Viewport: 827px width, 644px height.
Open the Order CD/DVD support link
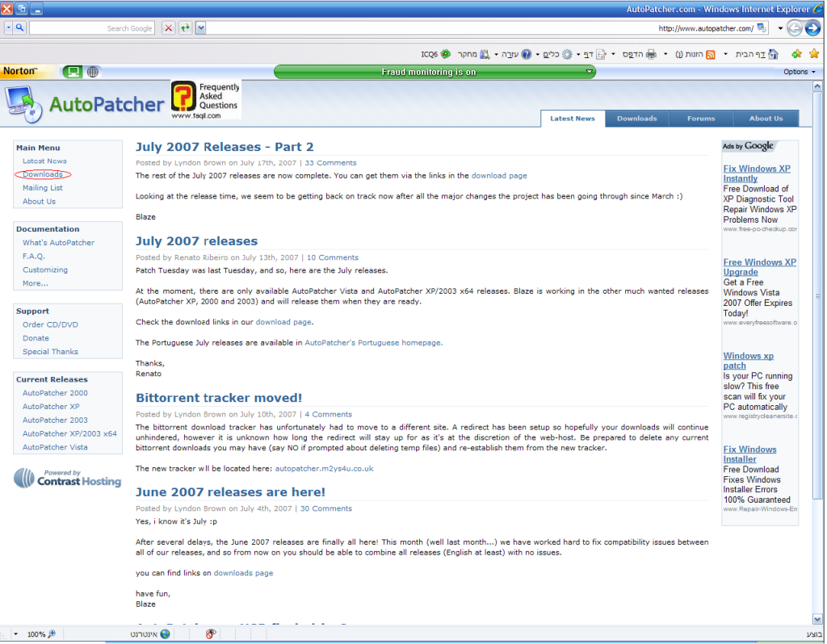50,324
